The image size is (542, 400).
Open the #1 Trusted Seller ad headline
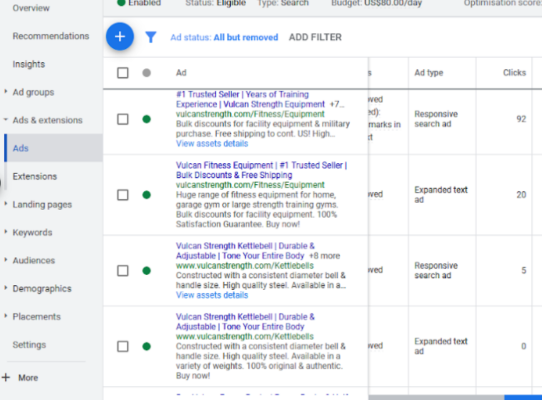click(x=250, y=99)
